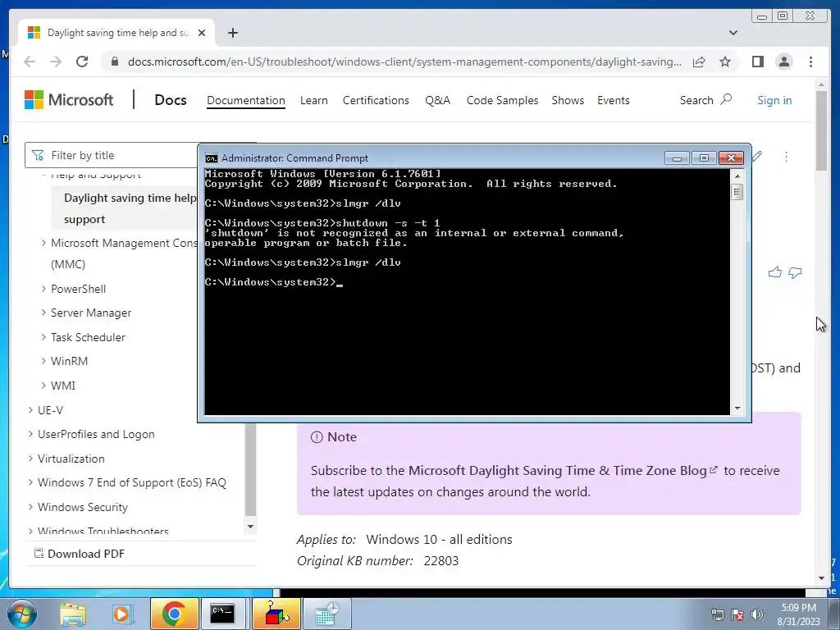Bookmark this page with star icon
Image resolution: width=840 pixels, height=630 pixels.
pos(725,62)
